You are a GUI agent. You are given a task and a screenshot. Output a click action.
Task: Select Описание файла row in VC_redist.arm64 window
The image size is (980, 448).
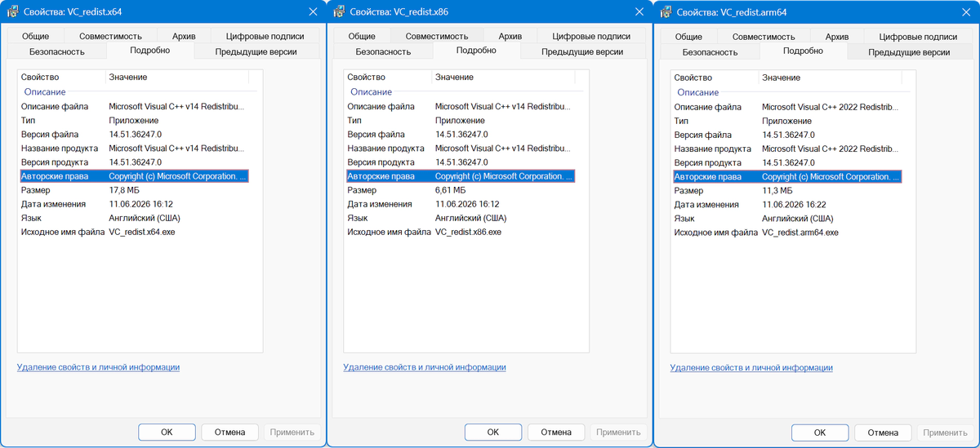(786, 107)
